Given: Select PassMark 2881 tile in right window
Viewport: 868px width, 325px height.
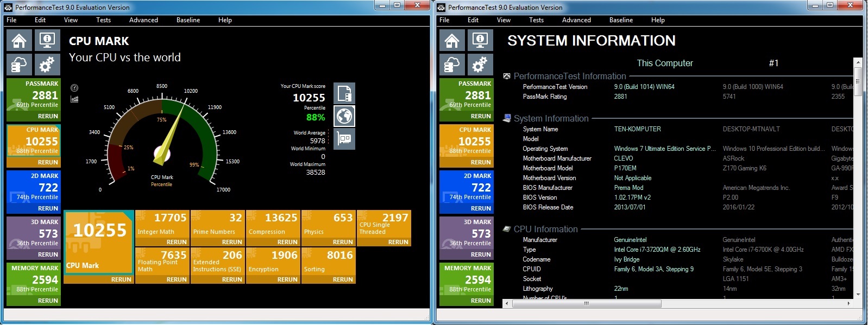Looking at the screenshot, I should [x=466, y=94].
